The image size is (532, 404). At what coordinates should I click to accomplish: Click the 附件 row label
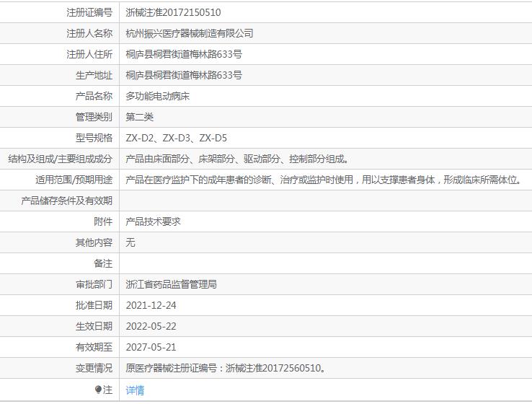coord(103,221)
